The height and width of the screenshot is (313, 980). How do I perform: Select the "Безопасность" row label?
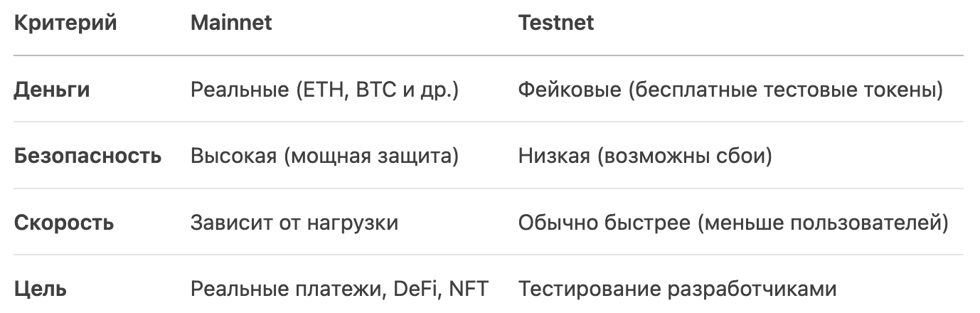[x=87, y=156]
